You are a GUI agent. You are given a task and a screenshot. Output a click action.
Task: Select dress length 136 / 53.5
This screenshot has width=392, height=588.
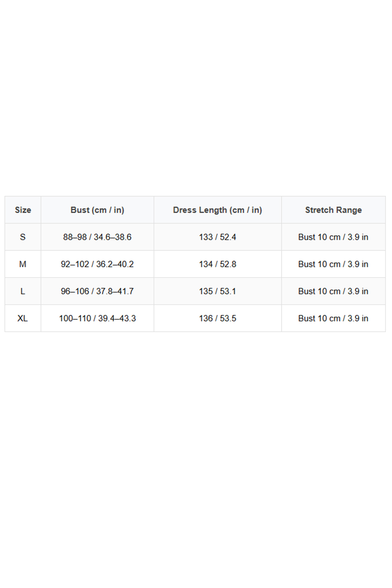(x=217, y=318)
